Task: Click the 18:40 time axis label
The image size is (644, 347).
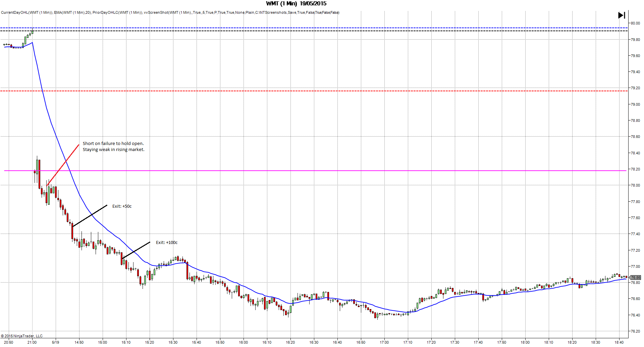Action: (x=619, y=342)
